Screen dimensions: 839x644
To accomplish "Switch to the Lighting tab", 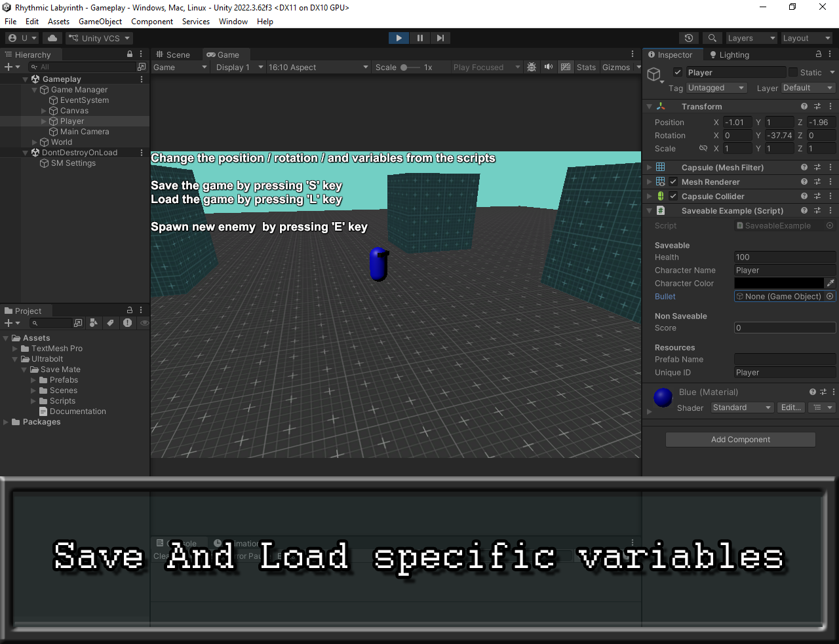I will (729, 55).
